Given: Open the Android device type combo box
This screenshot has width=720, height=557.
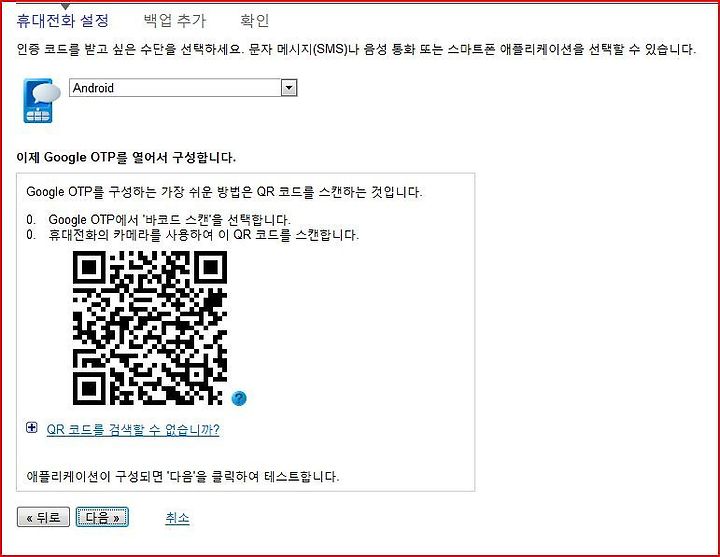Looking at the screenshot, I should [x=183, y=88].
